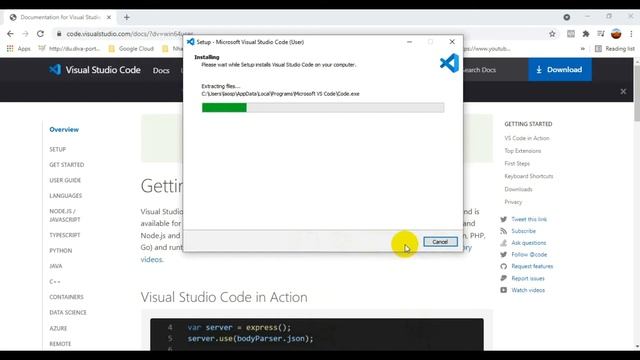The width and height of the screenshot is (640, 360).
Task: Close the Documentation for Visual Studio tab
Action: [x=109, y=17]
